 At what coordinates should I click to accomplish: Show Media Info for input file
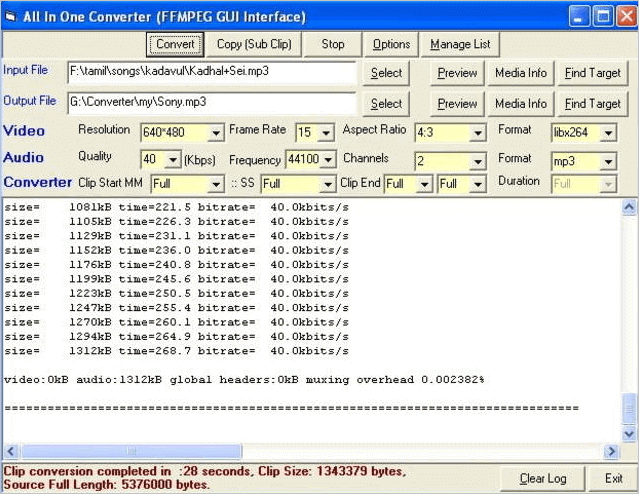(x=521, y=73)
